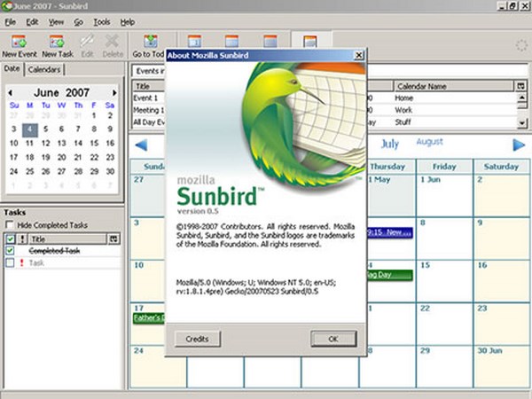Enable Hide Completed Tasks checkbox
Image resolution: width=532 pixels, height=399 pixels.
[x=11, y=225]
